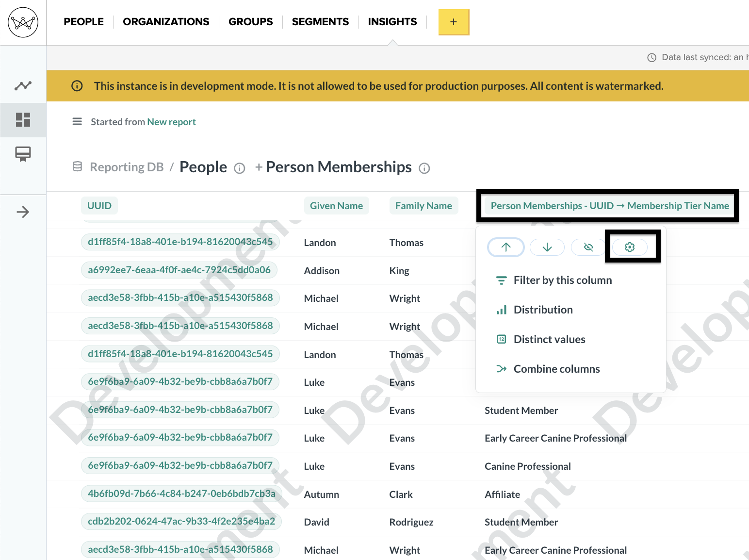Open the ORGANIZATIONS tab

166,22
